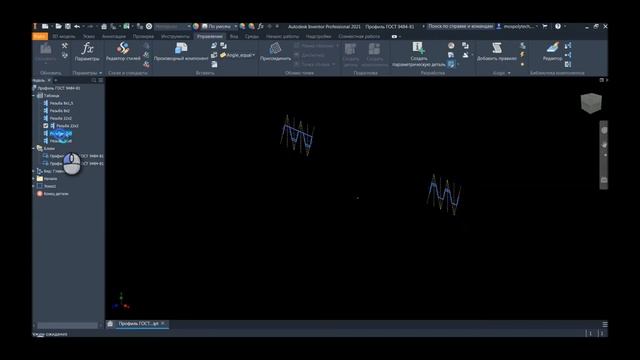Click the tools icon in Обновить panel
Viewport: 640px width, 360px height.
[x=64, y=46]
